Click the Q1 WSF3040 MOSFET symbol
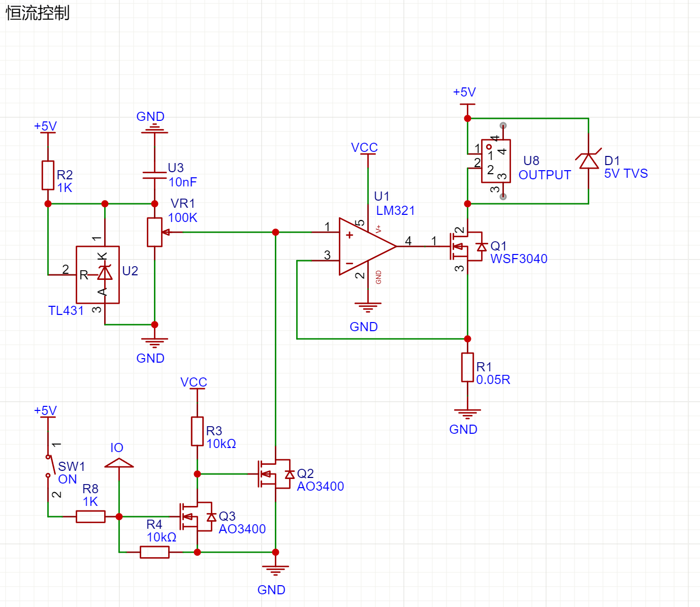Viewport: 700px width, 607px height. click(468, 247)
